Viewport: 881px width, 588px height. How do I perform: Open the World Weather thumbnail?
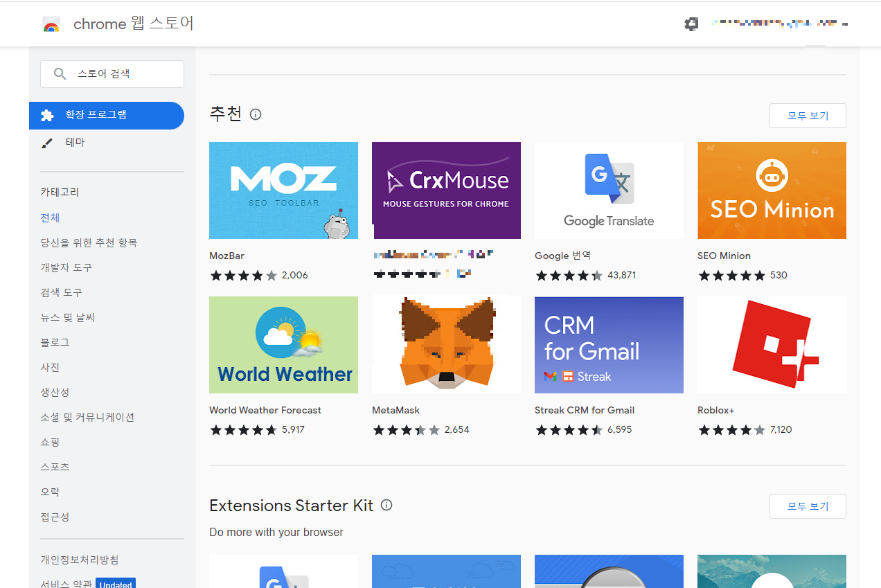[x=283, y=345]
